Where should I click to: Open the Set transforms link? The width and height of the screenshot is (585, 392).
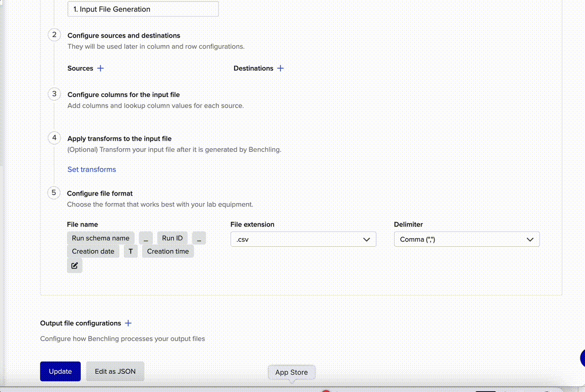91,170
